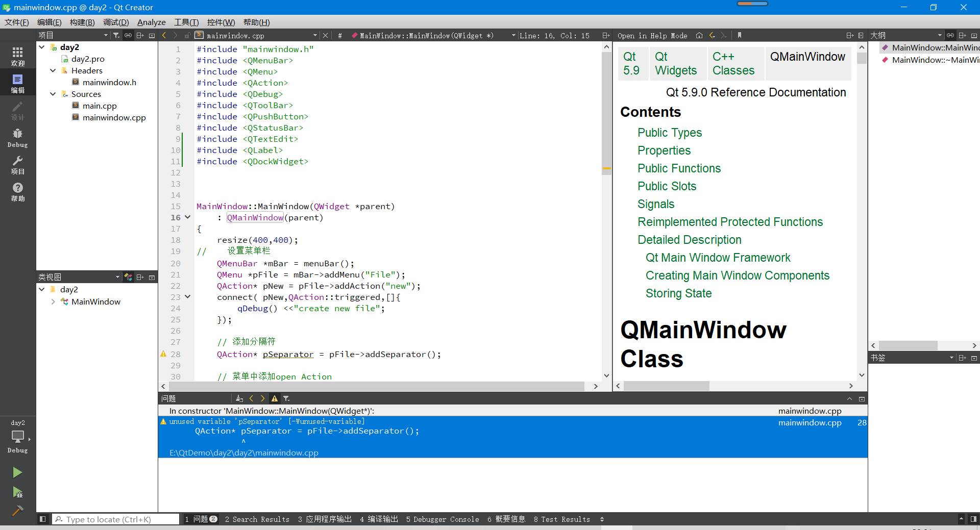This screenshot has height=530, width=980.
Task: Follow the Signals contents link
Action: [x=656, y=204]
